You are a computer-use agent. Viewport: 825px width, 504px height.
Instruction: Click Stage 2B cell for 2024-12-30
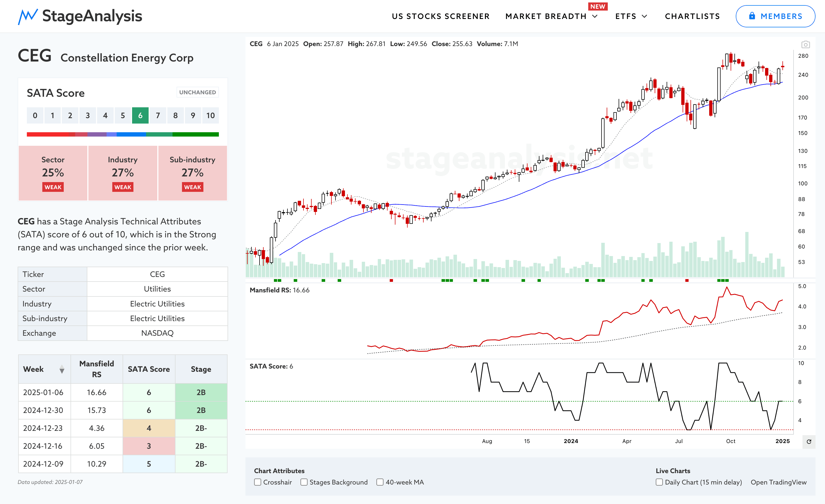pyautogui.click(x=201, y=410)
